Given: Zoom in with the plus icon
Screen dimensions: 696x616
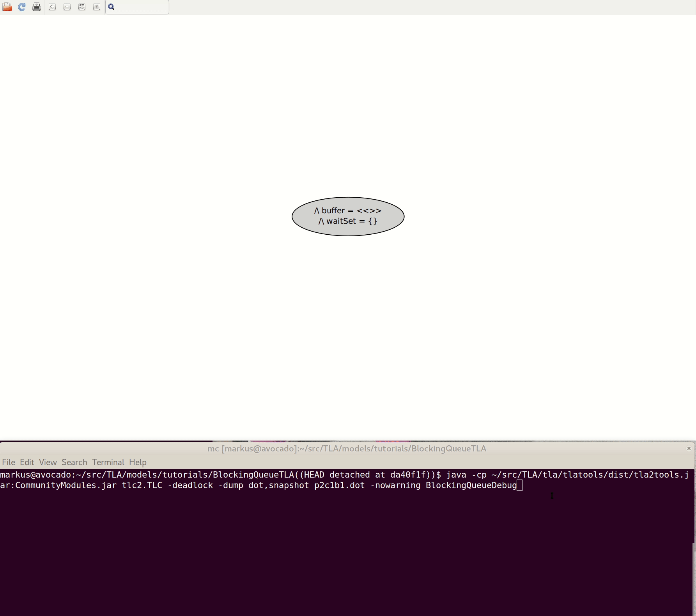Looking at the screenshot, I should coord(52,7).
